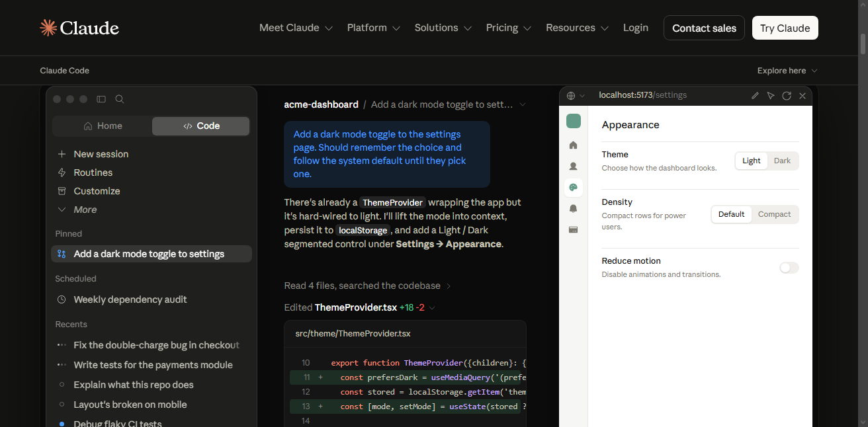868x427 pixels.
Task: Select Dark theme option
Action: coord(783,161)
